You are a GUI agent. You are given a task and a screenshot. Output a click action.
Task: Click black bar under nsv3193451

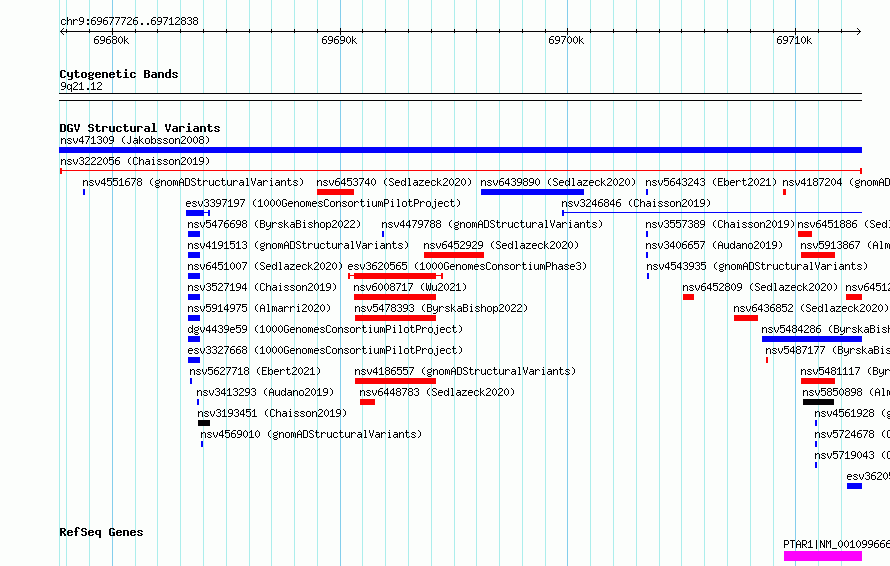click(x=204, y=424)
